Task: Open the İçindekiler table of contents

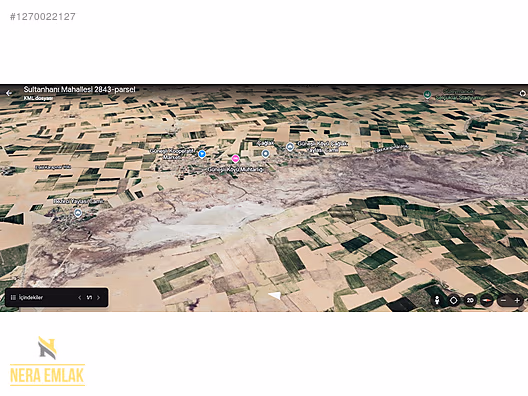Action: coord(27,297)
